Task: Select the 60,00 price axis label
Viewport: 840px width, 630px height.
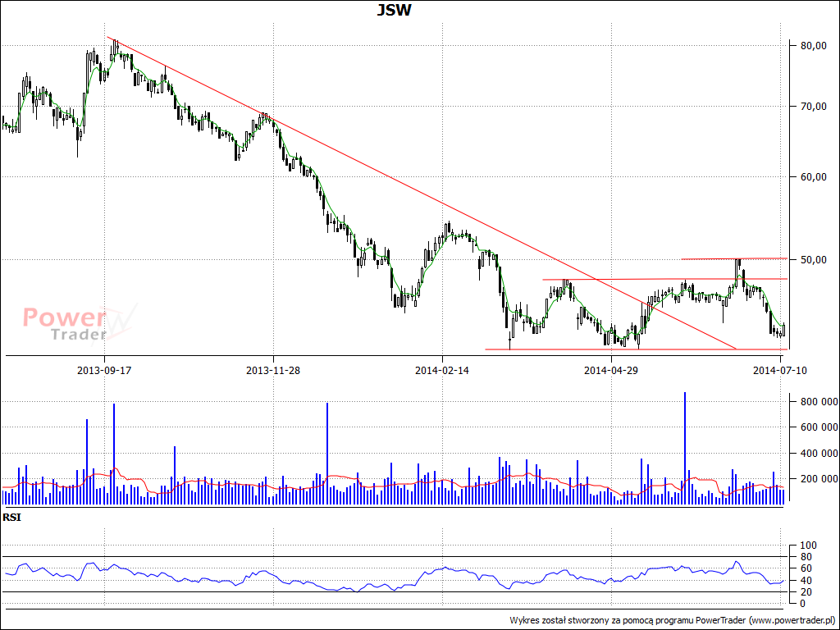Action: click(813, 177)
